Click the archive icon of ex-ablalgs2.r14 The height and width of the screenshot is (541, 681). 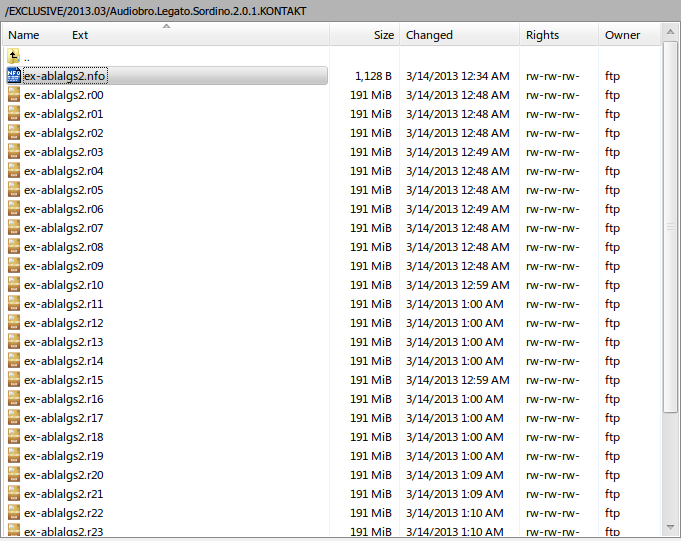[13, 361]
